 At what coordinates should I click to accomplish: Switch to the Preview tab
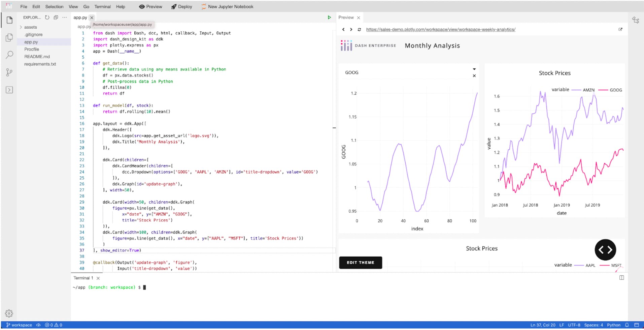tap(347, 18)
